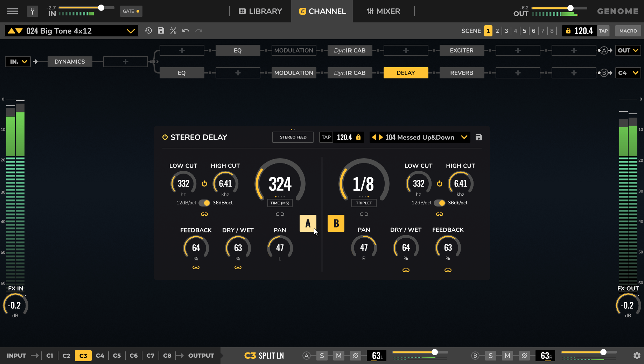
Task: Switch to the MIXER tab
Action: coord(384,11)
